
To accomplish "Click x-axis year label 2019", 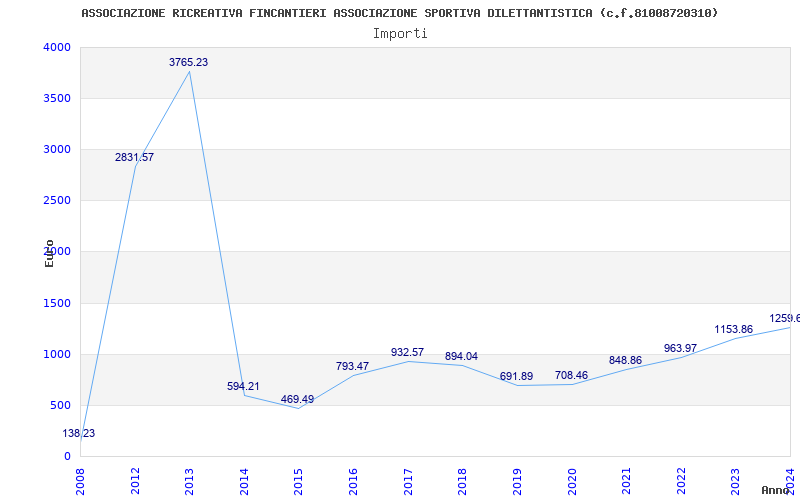I will coord(517,481).
